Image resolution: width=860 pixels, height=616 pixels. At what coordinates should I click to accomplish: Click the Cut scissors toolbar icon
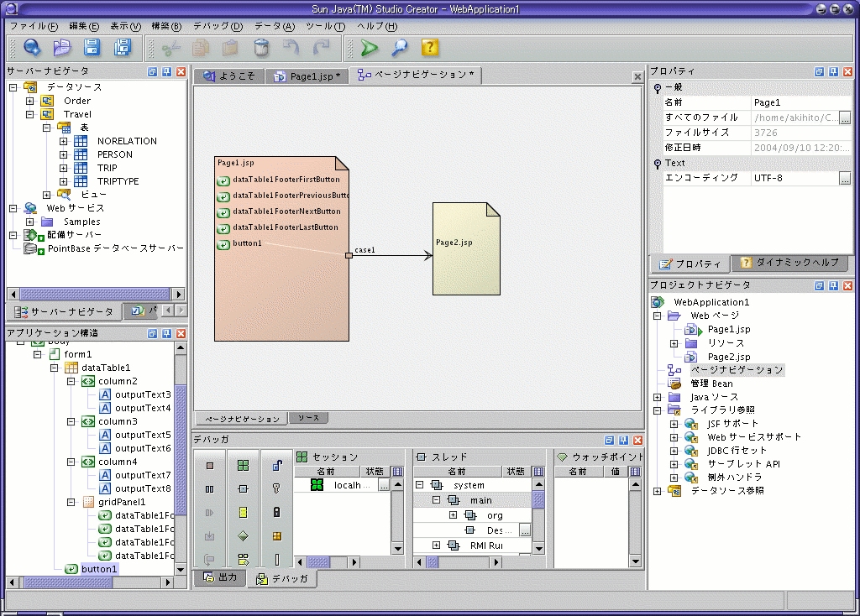171,48
